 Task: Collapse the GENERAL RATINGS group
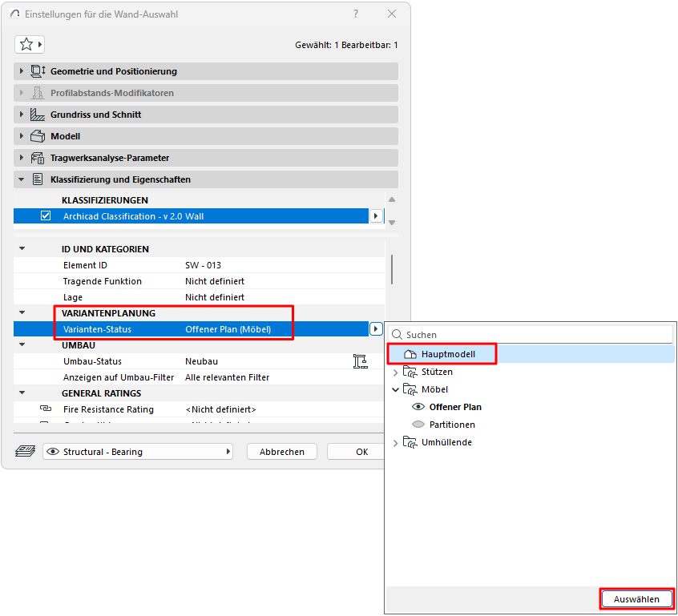[x=22, y=393]
